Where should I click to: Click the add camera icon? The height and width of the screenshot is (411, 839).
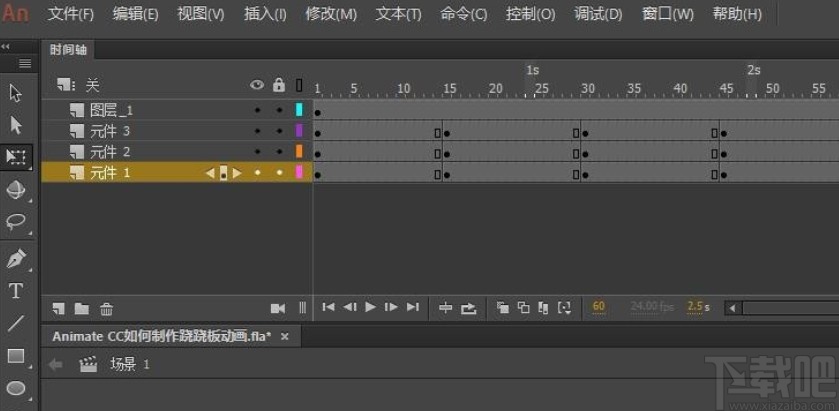(x=278, y=308)
